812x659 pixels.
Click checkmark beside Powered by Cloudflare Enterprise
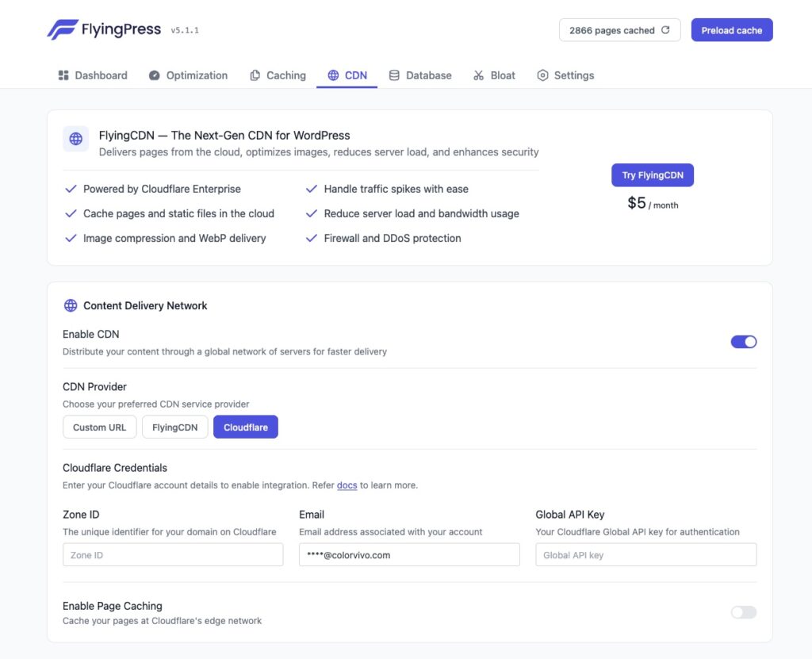71,189
